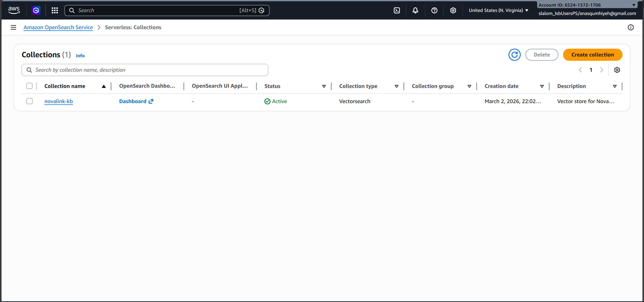Open the help question mark menu
Image resolution: width=644 pixels, height=302 pixels.
pyautogui.click(x=434, y=10)
